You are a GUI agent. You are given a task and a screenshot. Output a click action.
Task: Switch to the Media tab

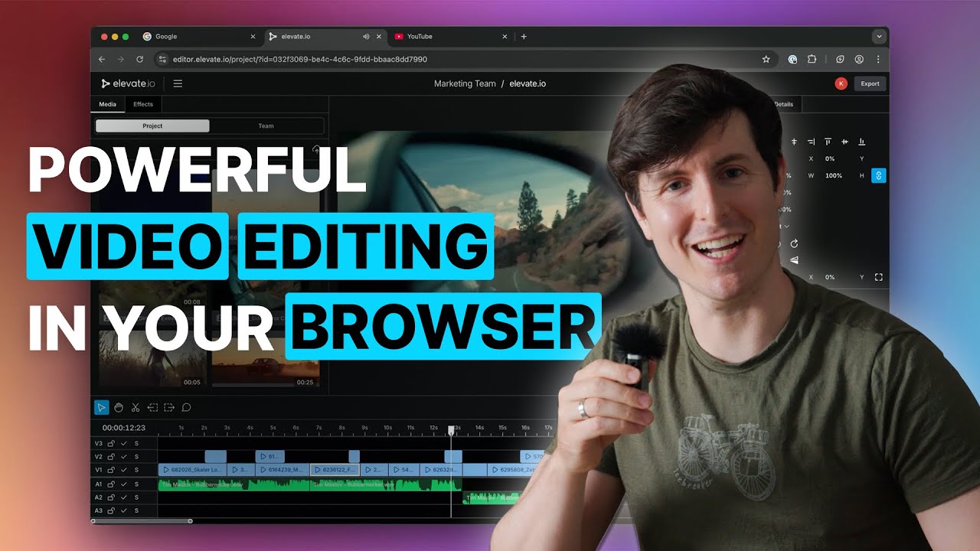click(108, 104)
